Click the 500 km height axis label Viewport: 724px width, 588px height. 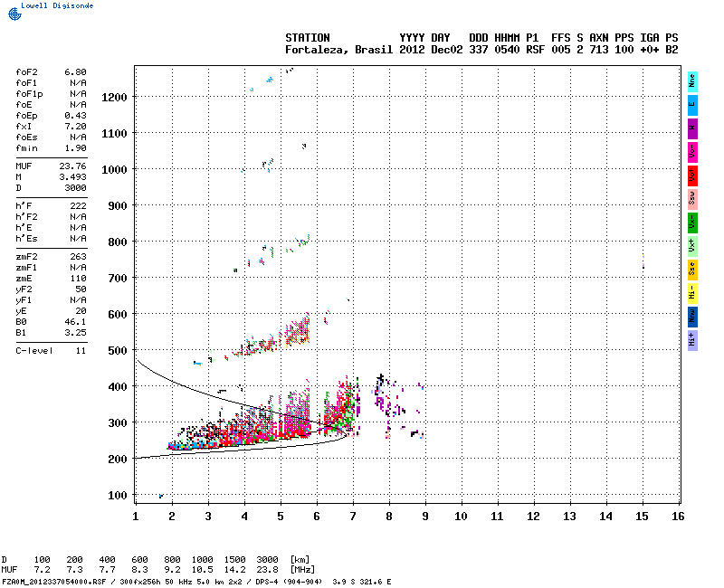118,351
